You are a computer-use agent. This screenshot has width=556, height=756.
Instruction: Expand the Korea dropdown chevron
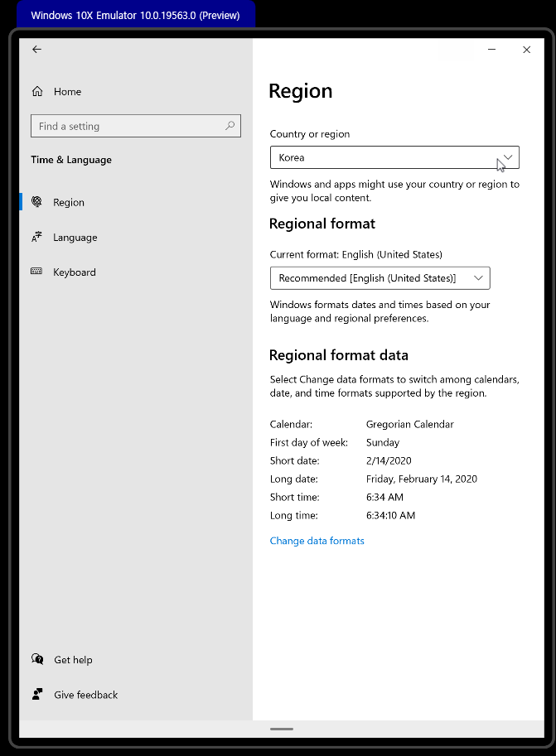coord(508,157)
